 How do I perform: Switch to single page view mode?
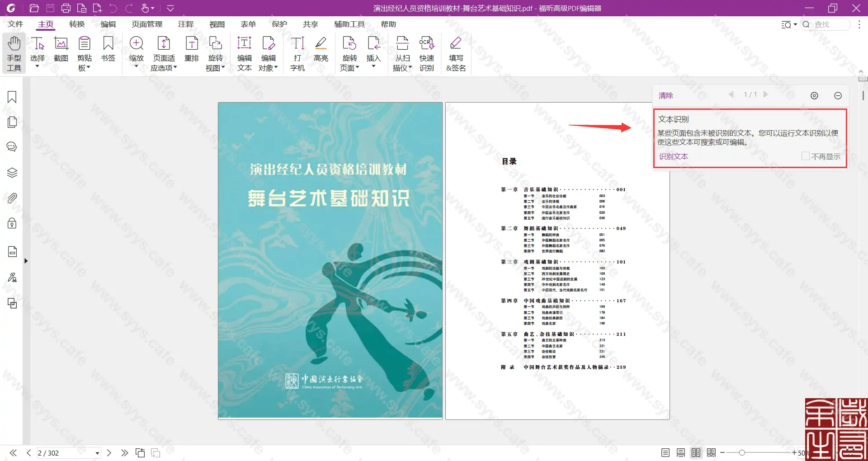(x=665, y=452)
